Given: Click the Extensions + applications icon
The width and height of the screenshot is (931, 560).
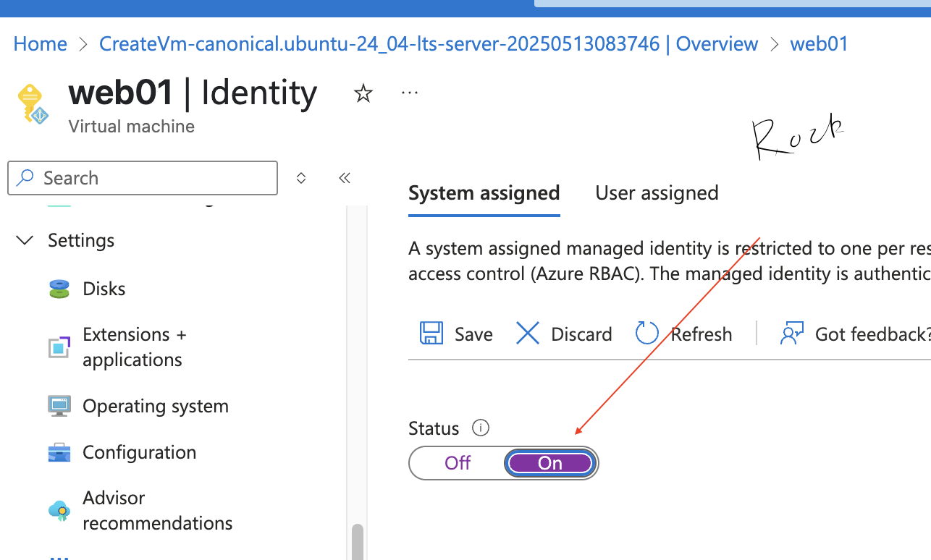Looking at the screenshot, I should [59, 347].
